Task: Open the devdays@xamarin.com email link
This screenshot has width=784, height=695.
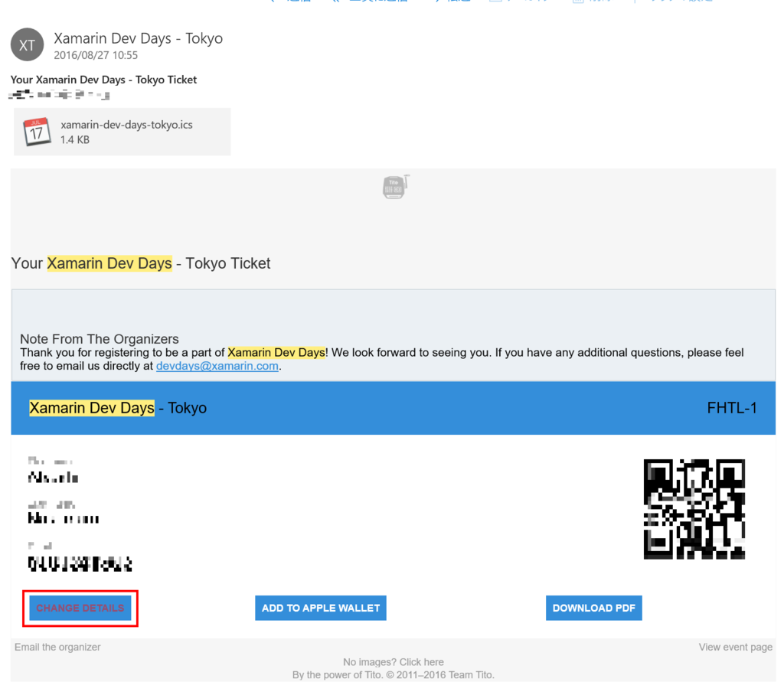Action: [217, 366]
